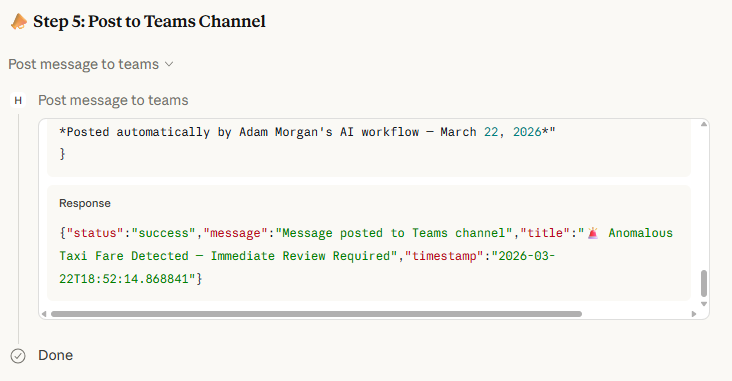The width and height of the screenshot is (732, 381).
Task: Click the horizontal scrollbar right arrow
Action: pyautogui.click(x=694, y=314)
